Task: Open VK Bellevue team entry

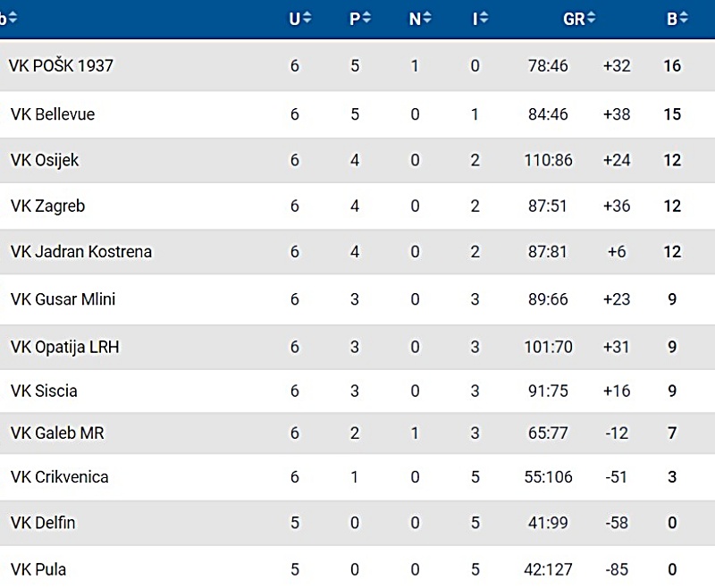Action: tap(357, 114)
